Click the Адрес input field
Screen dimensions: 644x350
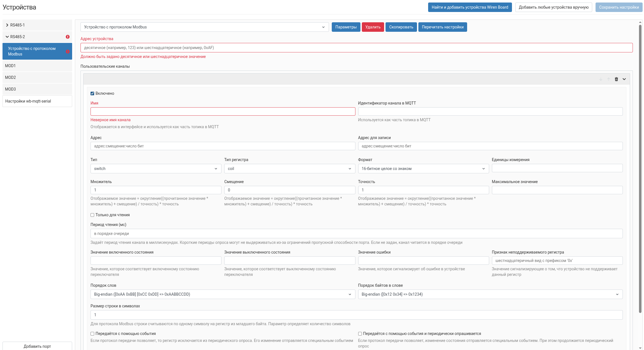tap(223, 146)
